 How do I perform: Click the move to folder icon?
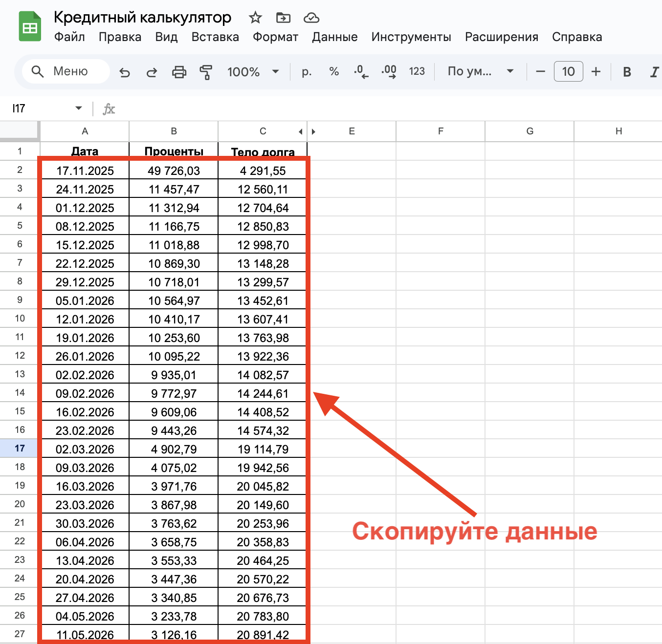click(283, 18)
